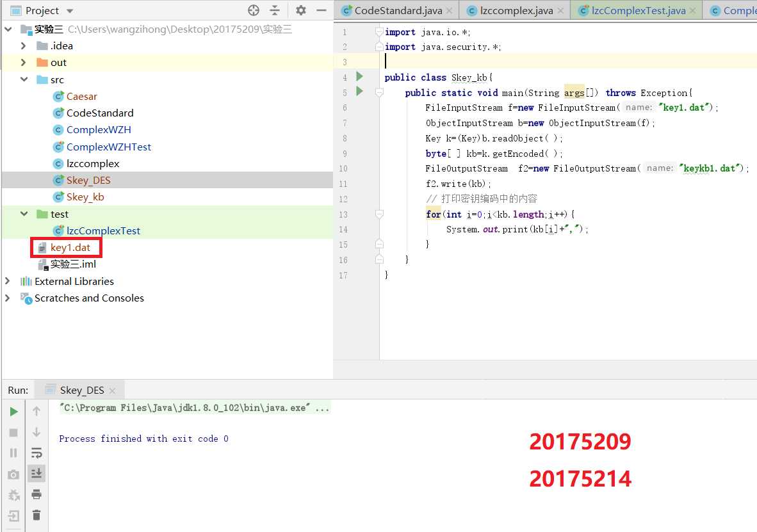Fold the import block at line 1
Image resolution: width=757 pixels, height=532 pixels.
coord(380,32)
